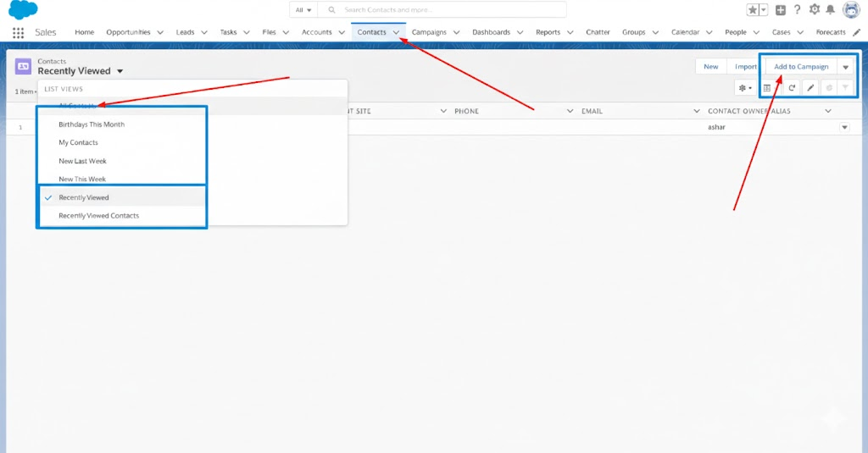Open the App Launcher grid icon
Screen dimensions: 868x453
coord(18,32)
